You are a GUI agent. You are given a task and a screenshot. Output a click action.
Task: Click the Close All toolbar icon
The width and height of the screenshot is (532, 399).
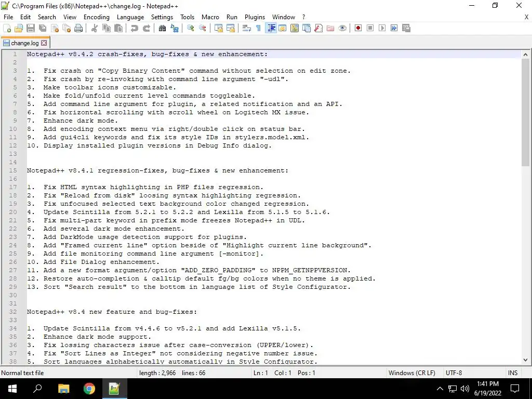click(x=67, y=28)
